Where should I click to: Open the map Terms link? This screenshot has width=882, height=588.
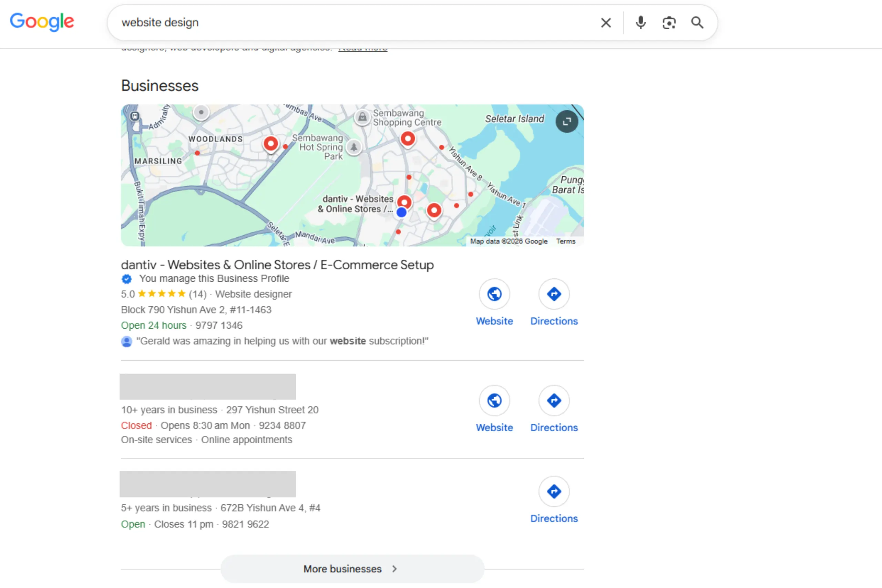565,241
